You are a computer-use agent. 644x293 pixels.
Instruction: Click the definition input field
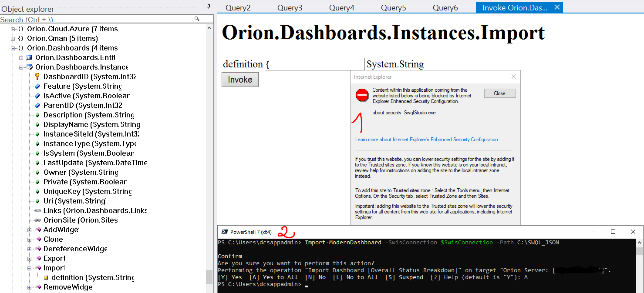pyautogui.click(x=314, y=64)
